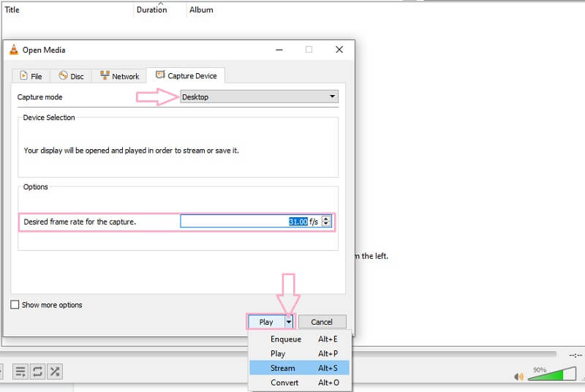
Task: Switch to the File tab
Action: tap(31, 76)
